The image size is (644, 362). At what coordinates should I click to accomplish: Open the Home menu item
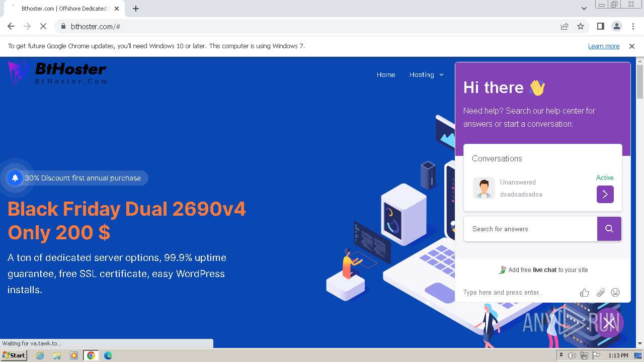pyautogui.click(x=386, y=74)
